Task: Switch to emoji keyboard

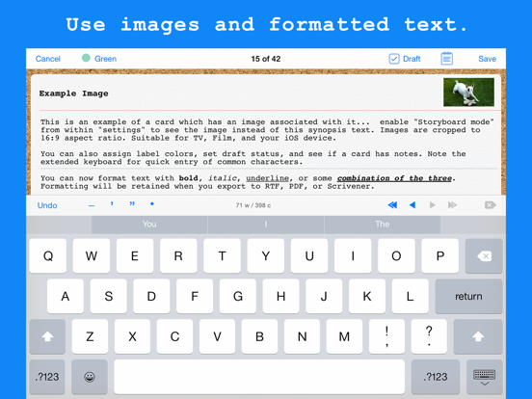Action: (x=90, y=377)
